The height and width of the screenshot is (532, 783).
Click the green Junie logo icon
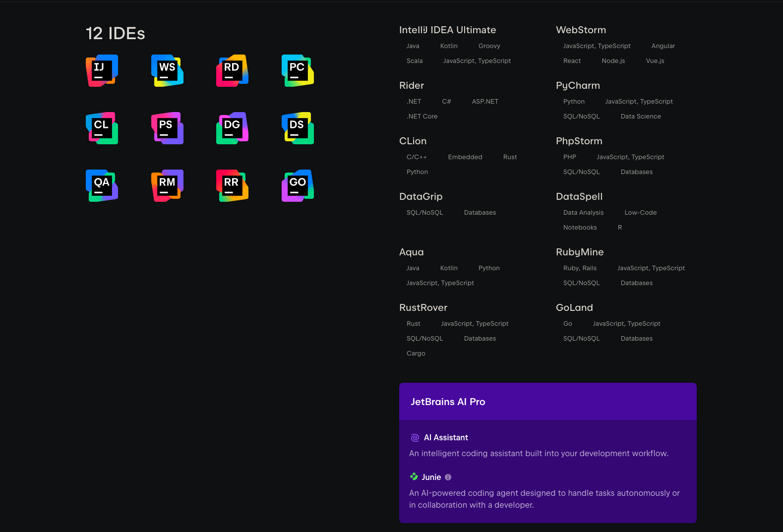414,477
